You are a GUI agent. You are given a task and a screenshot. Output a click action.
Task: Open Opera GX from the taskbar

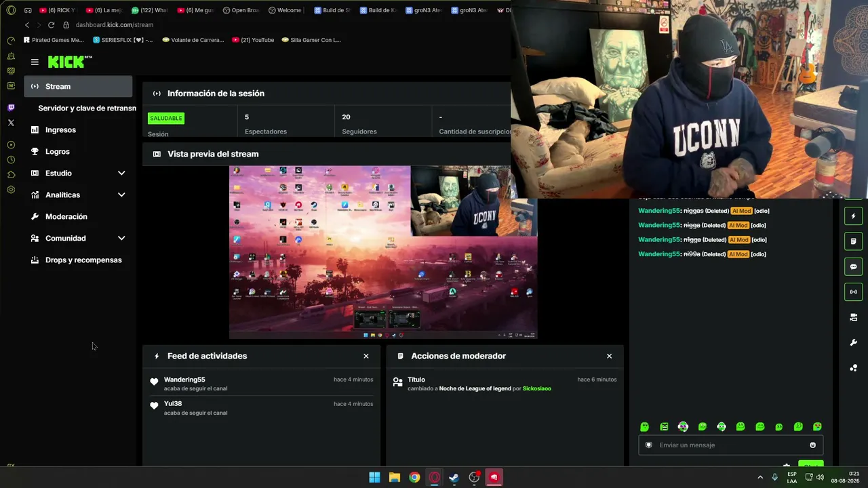[x=435, y=477]
